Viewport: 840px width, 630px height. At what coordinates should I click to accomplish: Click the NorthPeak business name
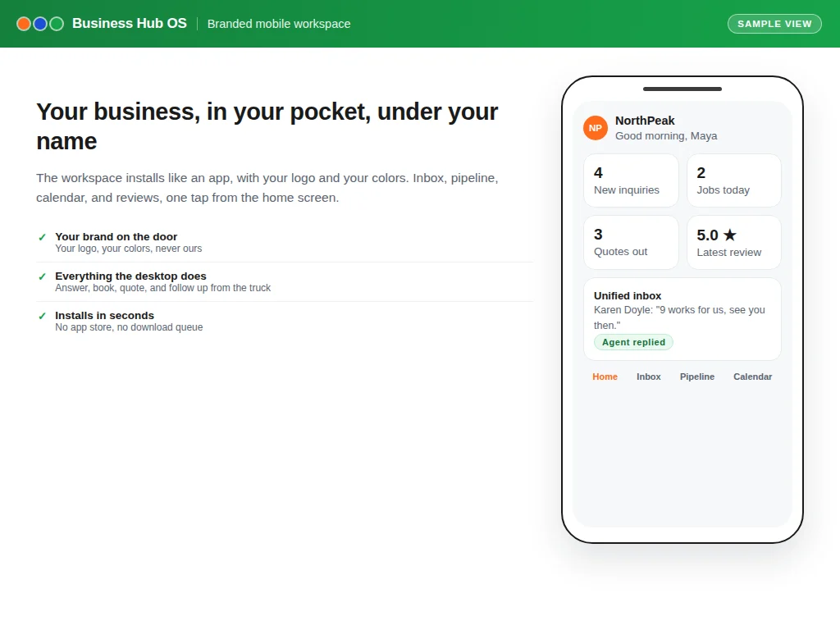645,121
